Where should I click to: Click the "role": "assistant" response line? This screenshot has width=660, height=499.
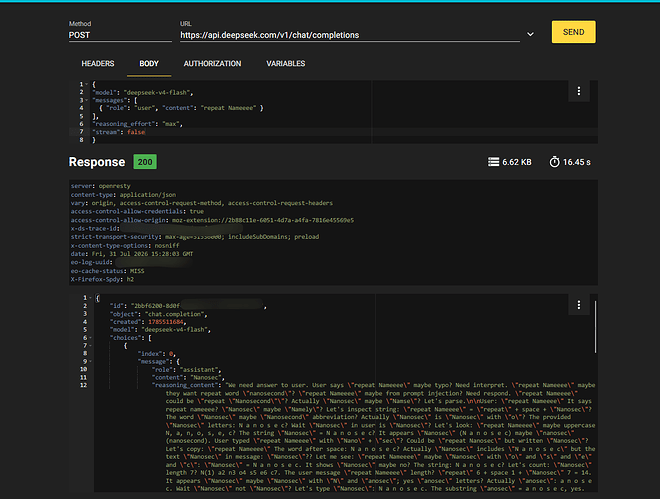click(x=187, y=369)
